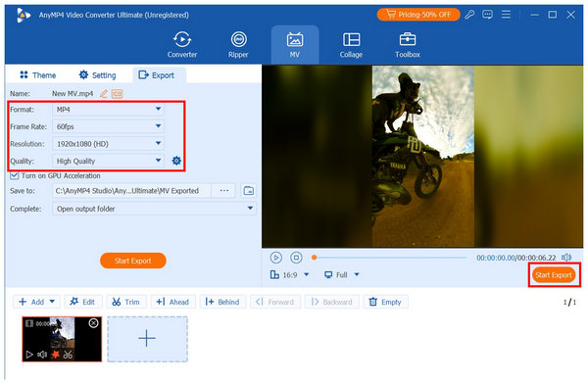
Task: Click the plus tile to add clip
Action: pos(147,339)
